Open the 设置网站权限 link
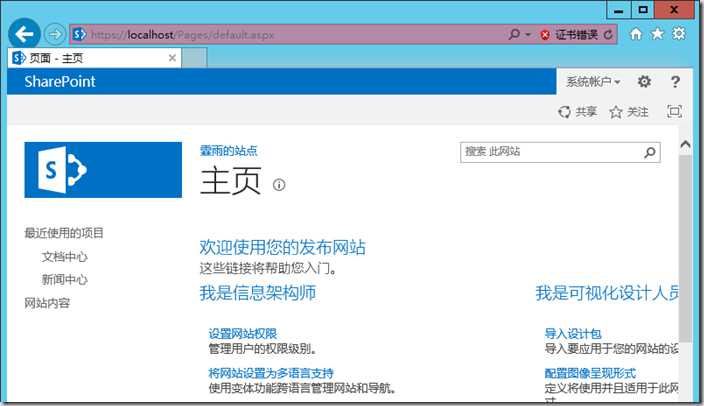704x406 pixels. click(243, 334)
